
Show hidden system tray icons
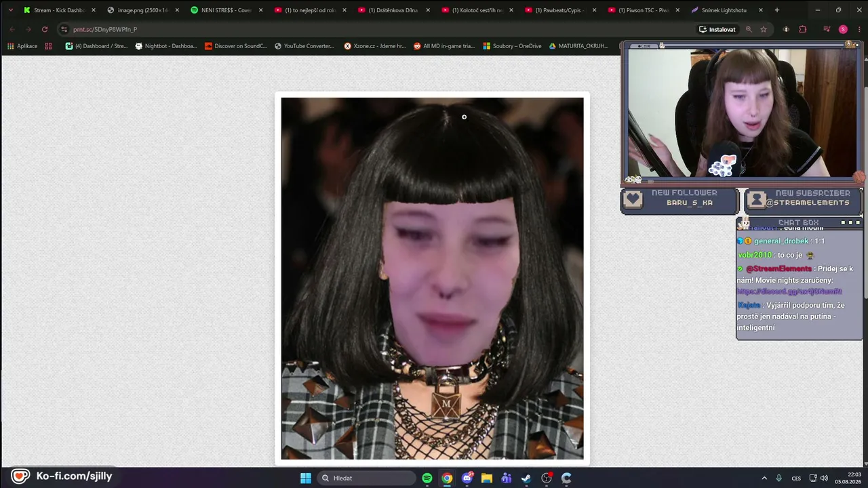tap(764, 478)
